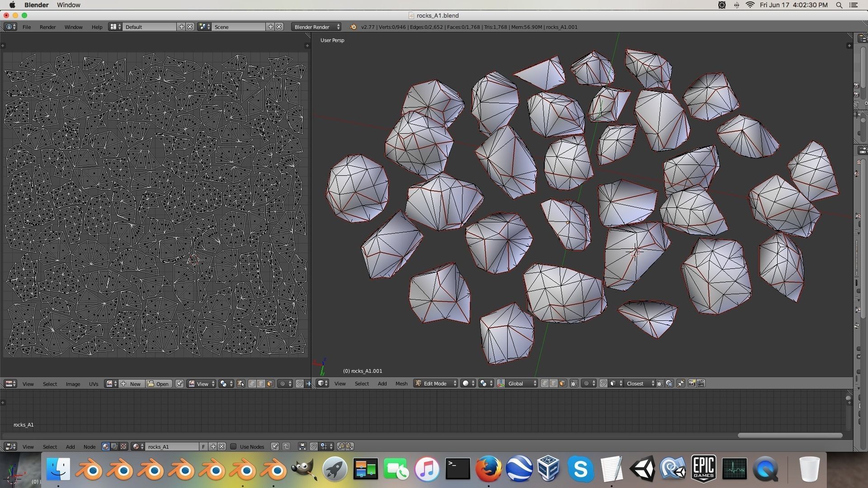
Task: Open the UVs menu in image editor
Action: click(x=93, y=384)
